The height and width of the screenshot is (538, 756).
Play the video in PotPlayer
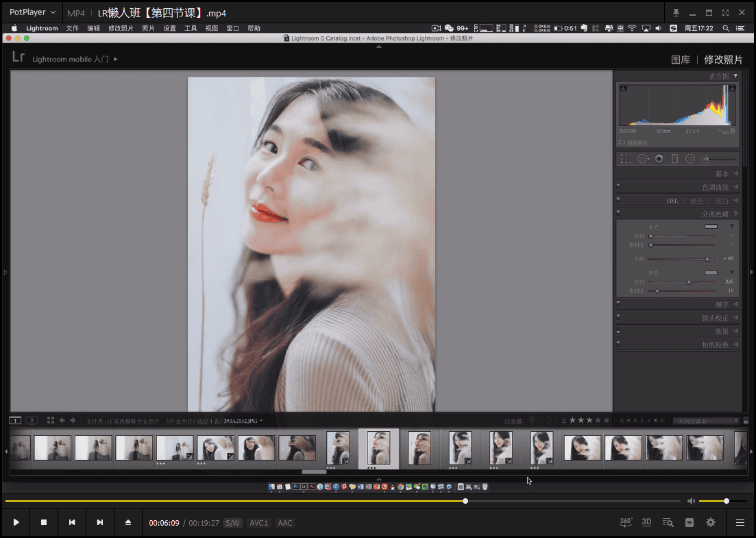pos(16,522)
